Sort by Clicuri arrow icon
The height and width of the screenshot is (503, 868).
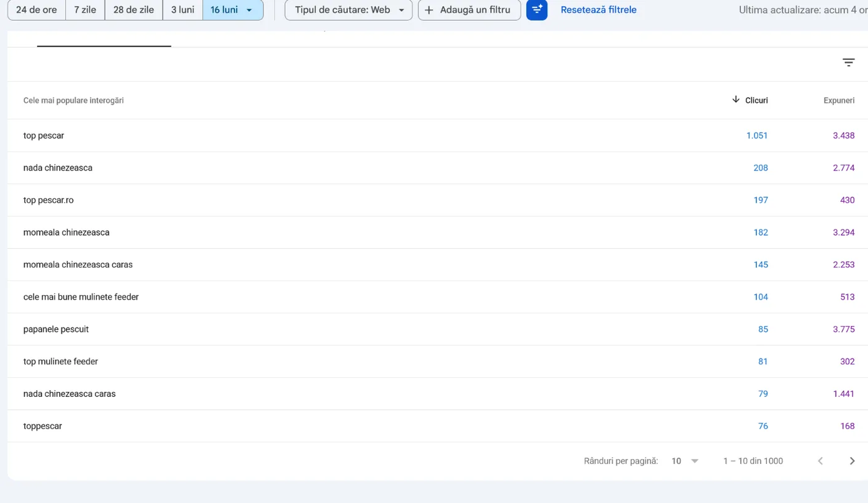[x=736, y=100]
